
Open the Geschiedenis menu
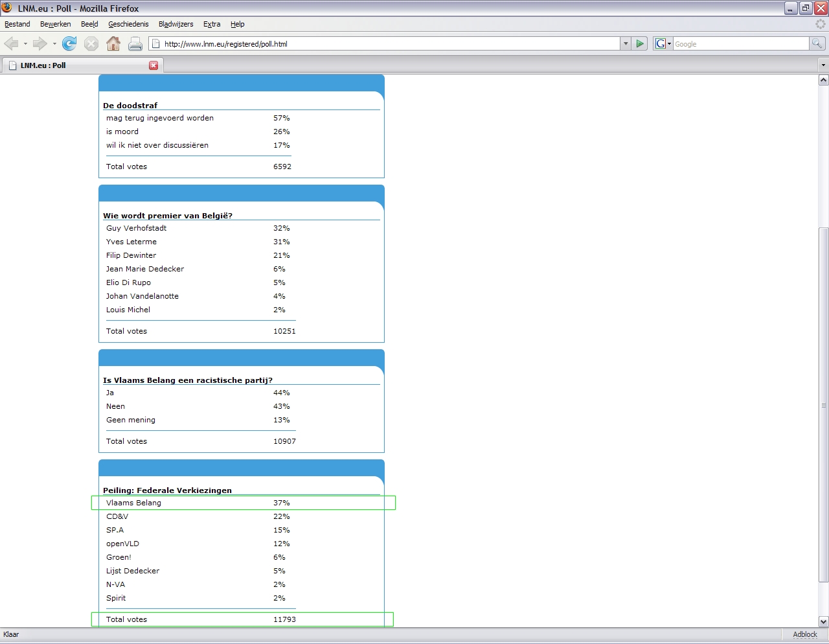(128, 24)
